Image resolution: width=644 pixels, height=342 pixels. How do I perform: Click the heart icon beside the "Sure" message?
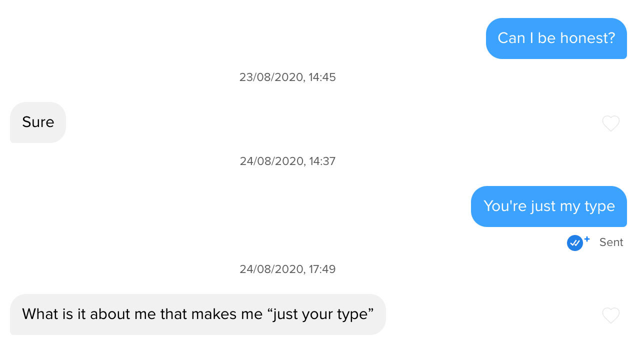(610, 123)
